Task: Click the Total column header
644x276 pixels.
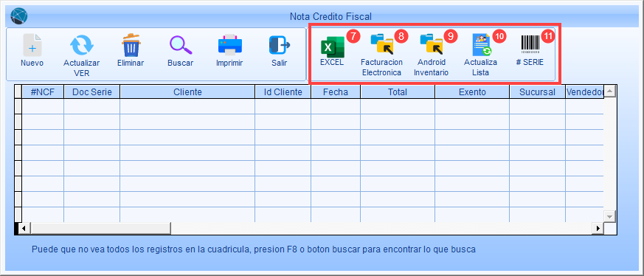Action: [398, 92]
